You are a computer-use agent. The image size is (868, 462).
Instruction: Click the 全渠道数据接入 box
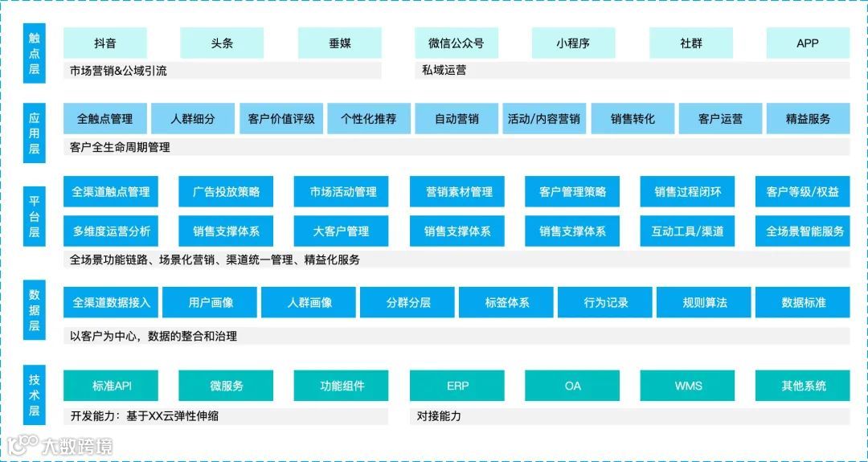tap(111, 302)
